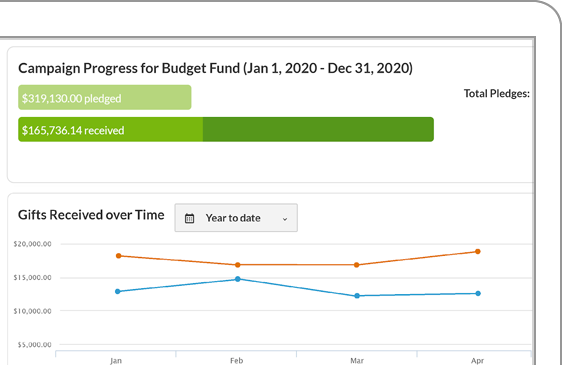The width and height of the screenshot is (562, 365).
Task: Click the $165,736.14 received light green bar segment
Action: click(110, 129)
